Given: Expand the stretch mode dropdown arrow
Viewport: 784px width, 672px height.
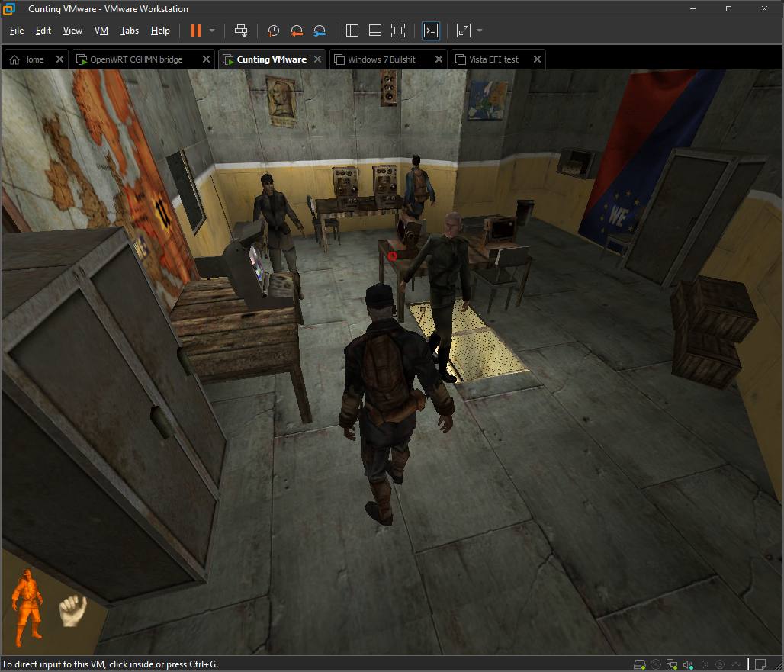Looking at the screenshot, I should tap(480, 31).
